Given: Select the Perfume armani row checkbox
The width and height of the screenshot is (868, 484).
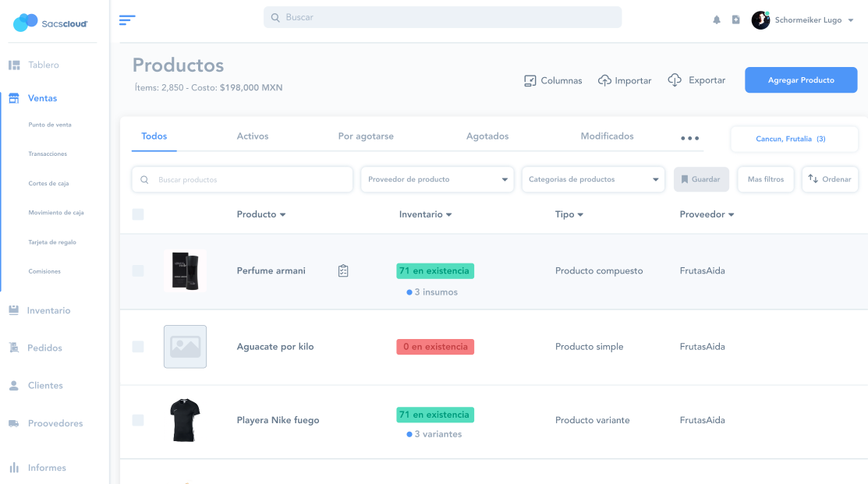Looking at the screenshot, I should pyautogui.click(x=138, y=270).
